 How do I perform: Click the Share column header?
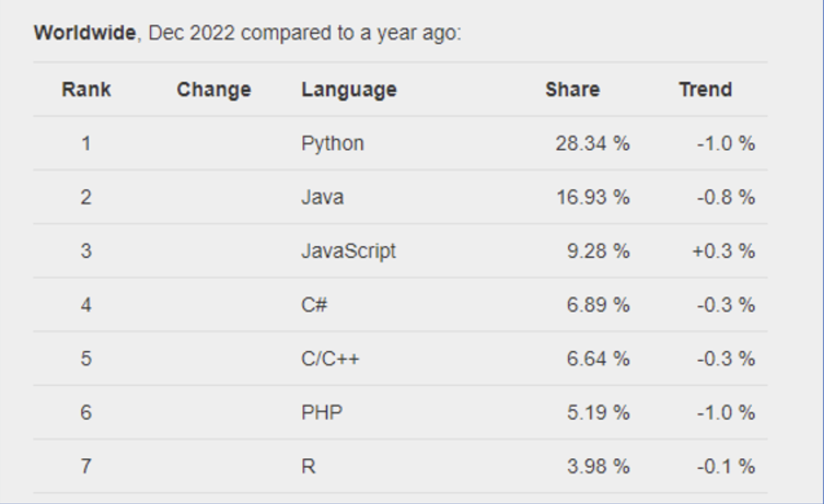pos(572,90)
